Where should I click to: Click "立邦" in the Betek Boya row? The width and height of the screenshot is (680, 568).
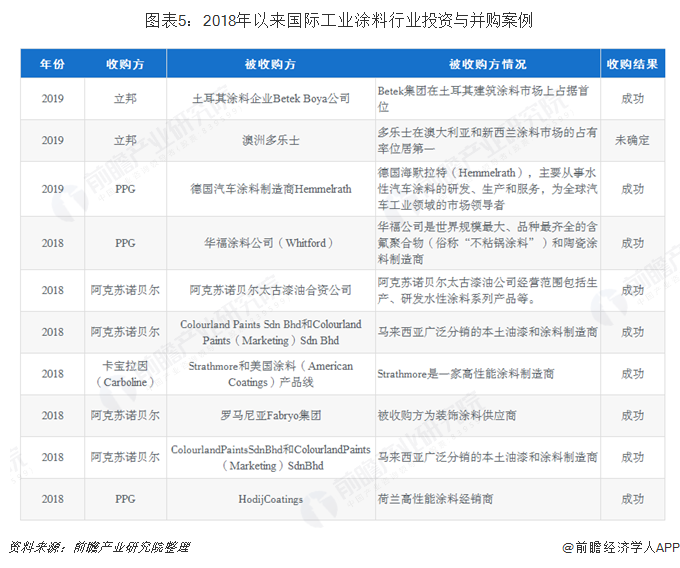pyautogui.click(x=125, y=99)
